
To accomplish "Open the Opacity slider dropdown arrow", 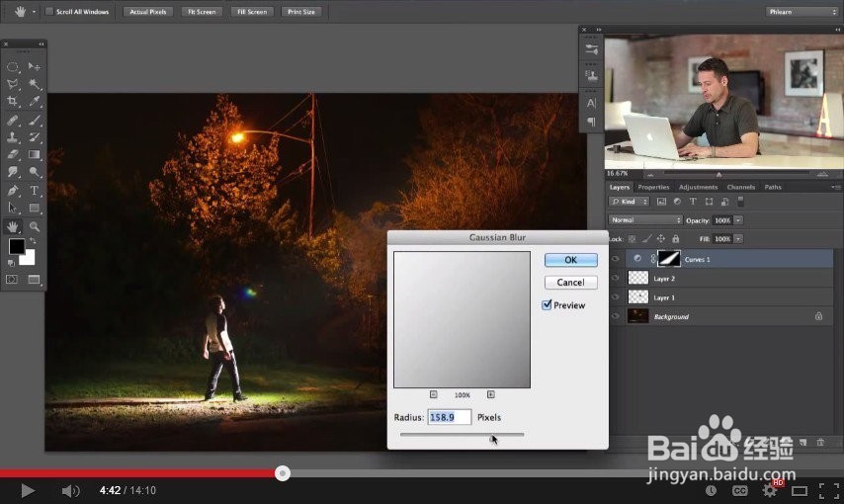I will coord(738,220).
